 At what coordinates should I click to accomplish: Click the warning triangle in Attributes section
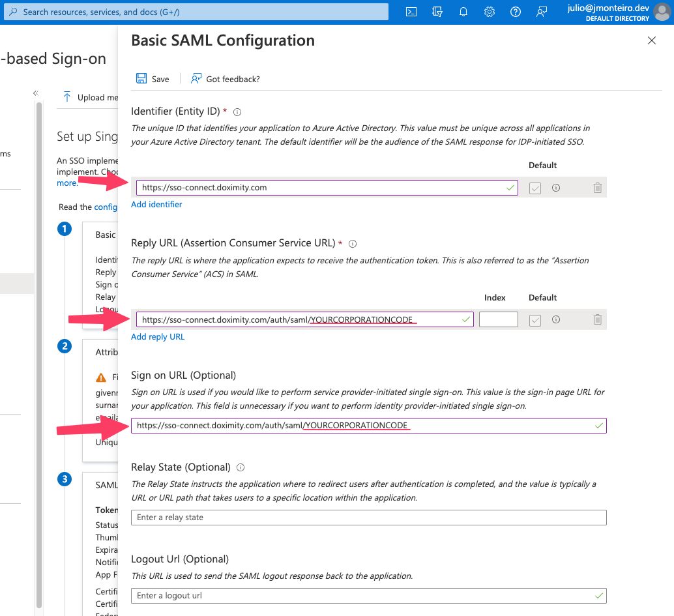pos(101,377)
